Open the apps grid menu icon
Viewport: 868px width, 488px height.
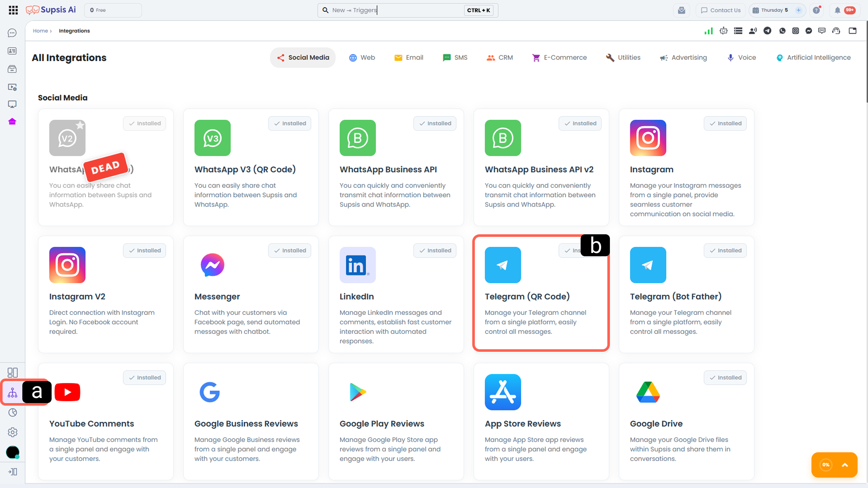(13, 10)
